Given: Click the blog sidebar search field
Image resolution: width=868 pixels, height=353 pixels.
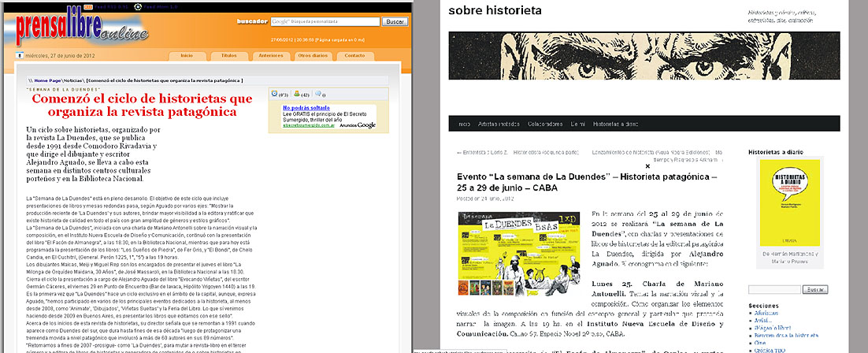Looking at the screenshot, I should pyautogui.click(x=774, y=289).
